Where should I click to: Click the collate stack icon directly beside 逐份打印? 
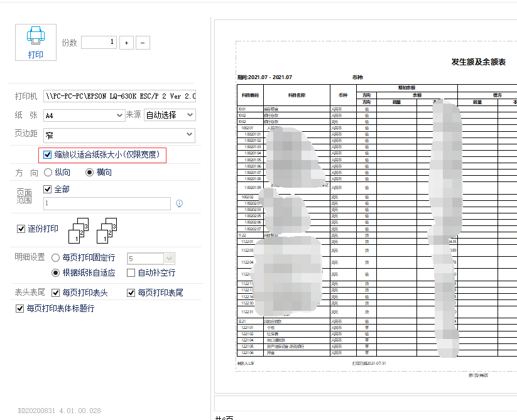(x=79, y=230)
